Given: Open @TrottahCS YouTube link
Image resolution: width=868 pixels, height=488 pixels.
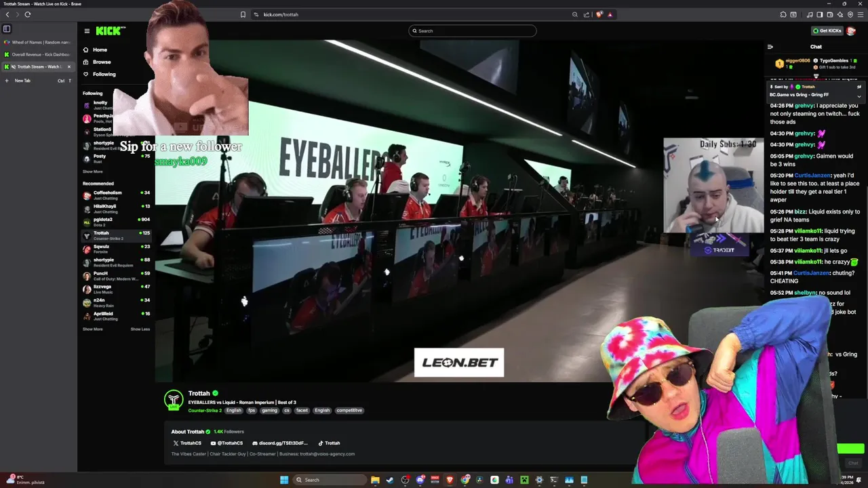Looking at the screenshot, I should click(x=226, y=443).
